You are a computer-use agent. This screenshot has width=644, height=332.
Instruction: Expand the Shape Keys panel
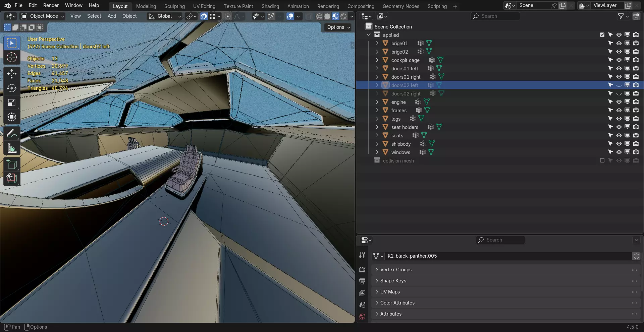pos(506,281)
